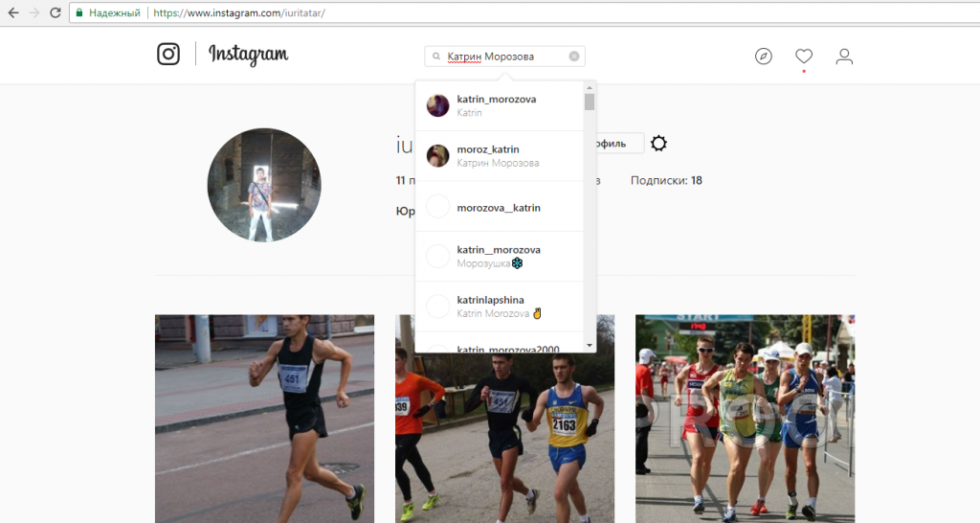Open the Подписки: 18 following list
Image resolution: width=980 pixels, height=523 pixels.
pyautogui.click(x=666, y=180)
